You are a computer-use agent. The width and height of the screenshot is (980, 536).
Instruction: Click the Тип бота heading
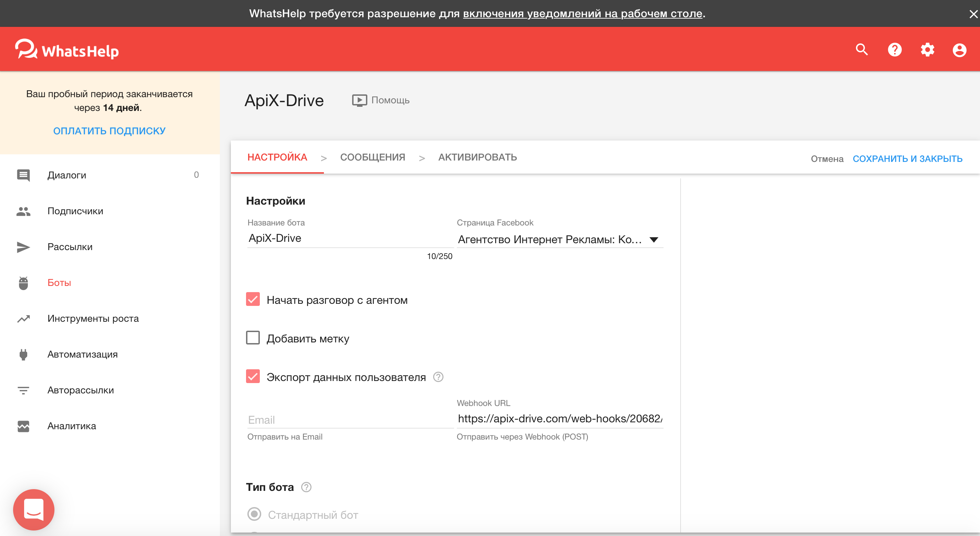click(x=270, y=487)
